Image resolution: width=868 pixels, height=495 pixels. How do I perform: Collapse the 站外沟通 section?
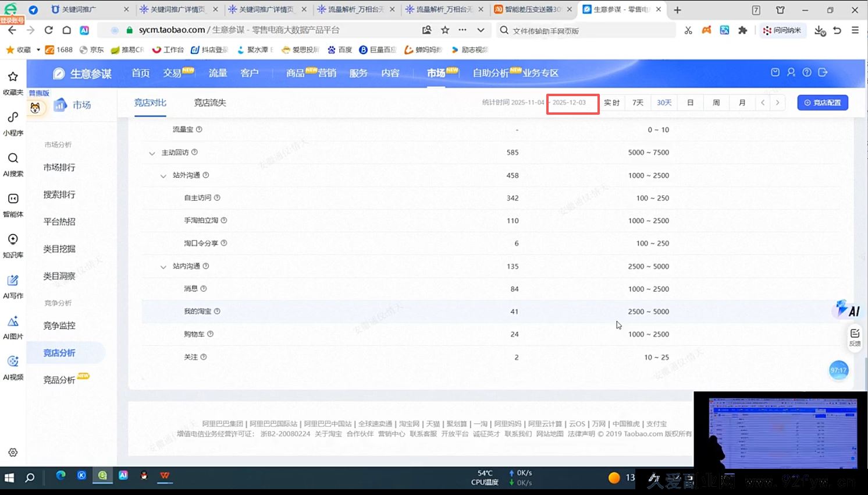(x=163, y=175)
